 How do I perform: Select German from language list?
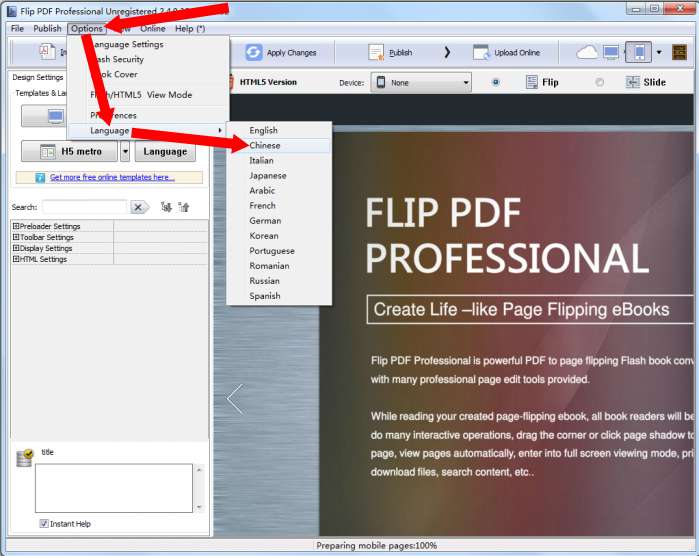click(x=279, y=221)
